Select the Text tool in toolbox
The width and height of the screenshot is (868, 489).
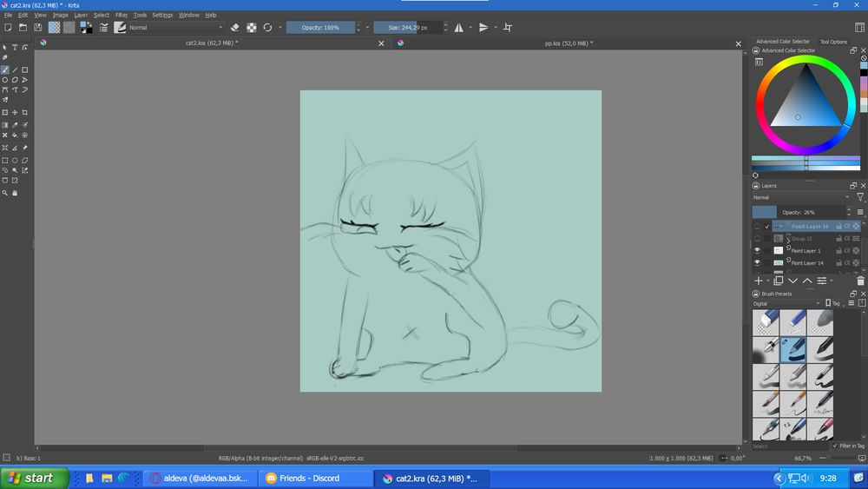click(x=15, y=48)
